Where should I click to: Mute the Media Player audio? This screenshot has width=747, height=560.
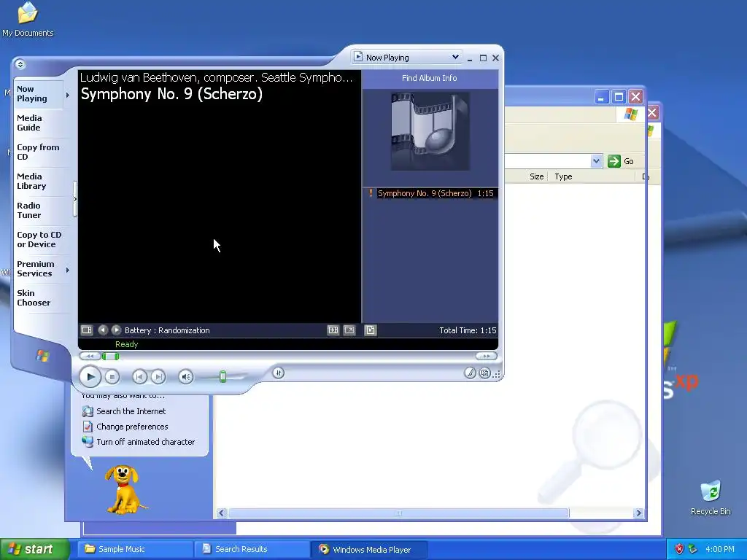186,377
